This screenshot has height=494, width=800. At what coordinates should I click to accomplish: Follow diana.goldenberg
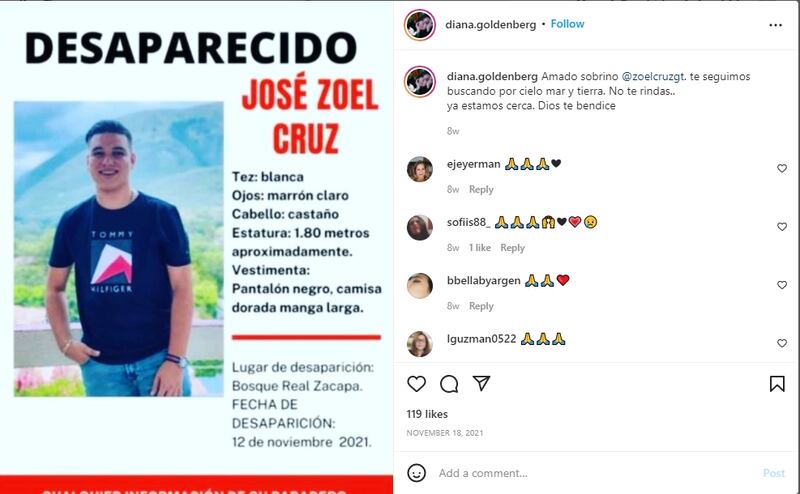(x=567, y=24)
